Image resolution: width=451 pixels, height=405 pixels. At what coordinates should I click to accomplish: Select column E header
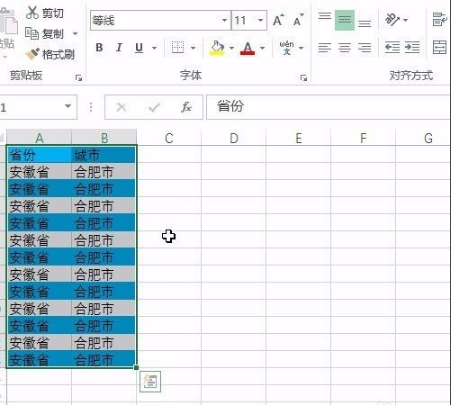pos(299,138)
